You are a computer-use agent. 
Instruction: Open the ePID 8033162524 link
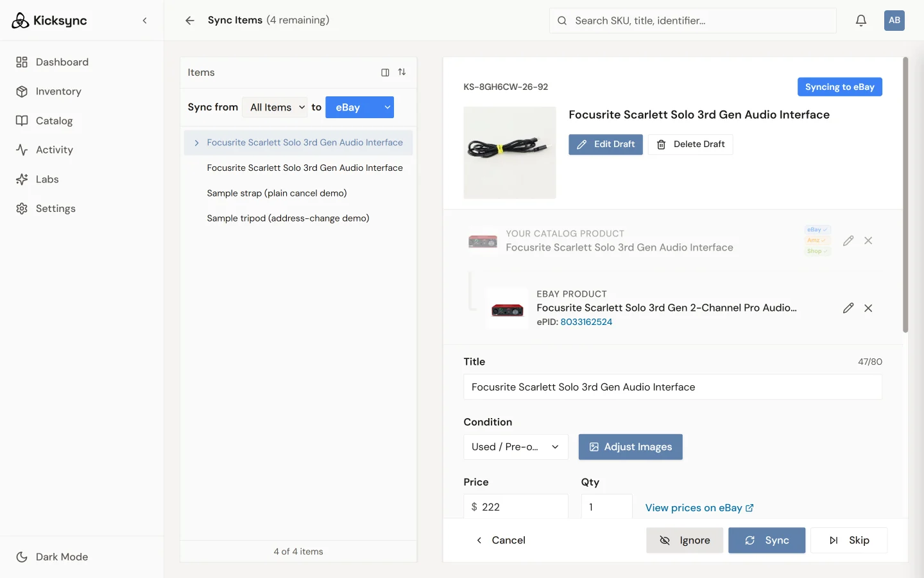(x=586, y=322)
